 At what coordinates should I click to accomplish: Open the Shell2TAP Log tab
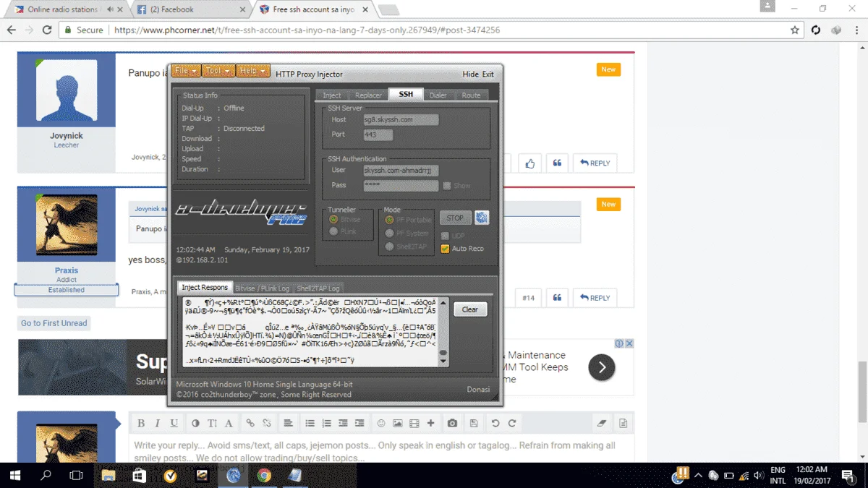click(318, 288)
